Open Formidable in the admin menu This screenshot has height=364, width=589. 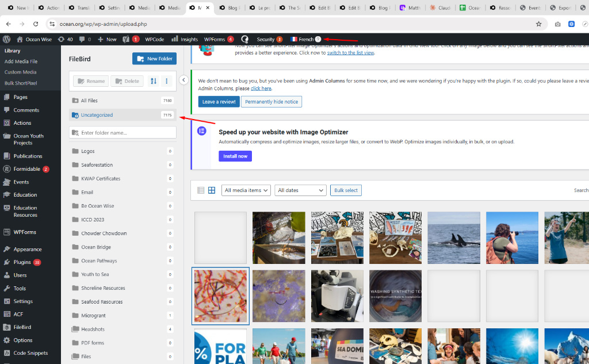[x=26, y=169]
